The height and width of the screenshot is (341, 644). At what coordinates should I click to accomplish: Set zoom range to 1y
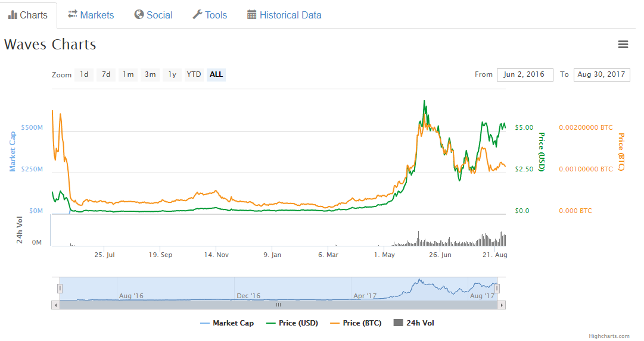coord(172,74)
